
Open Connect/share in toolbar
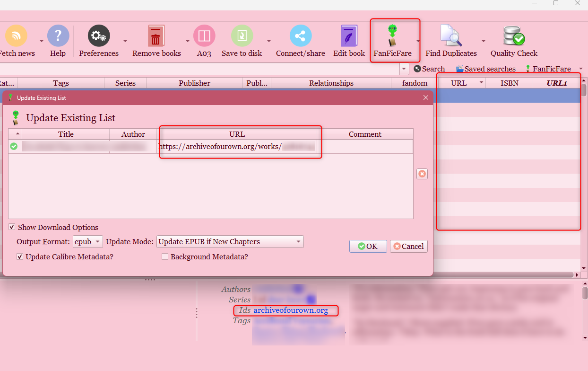point(301,36)
